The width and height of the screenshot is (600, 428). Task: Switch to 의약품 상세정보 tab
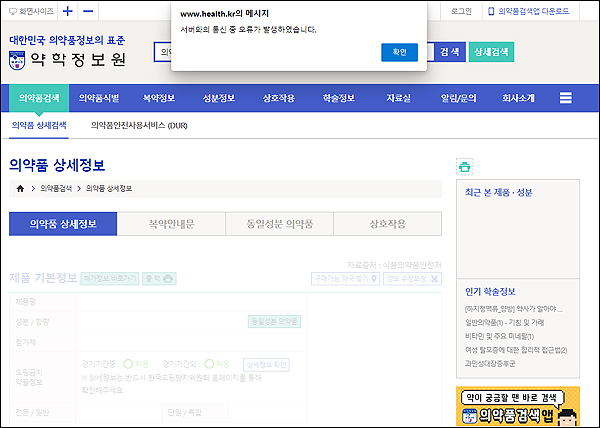point(63,224)
